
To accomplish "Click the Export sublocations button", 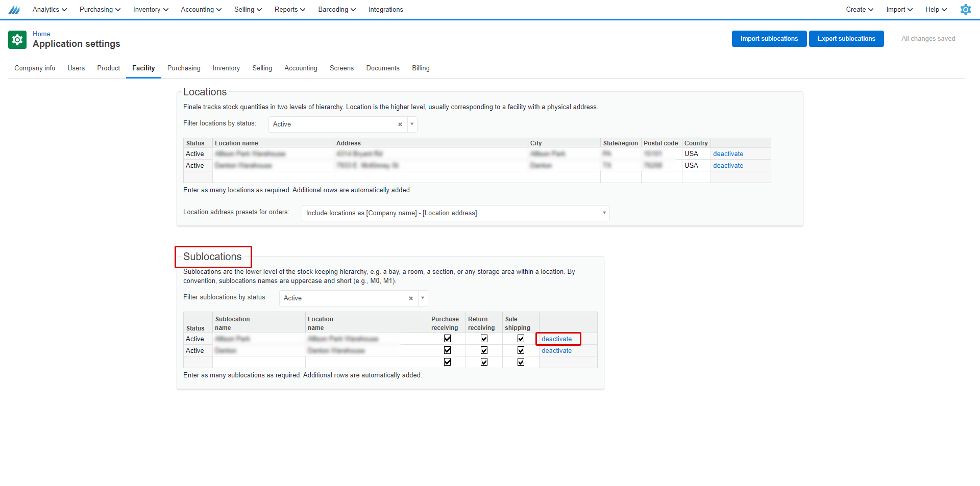I will pyautogui.click(x=846, y=39).
